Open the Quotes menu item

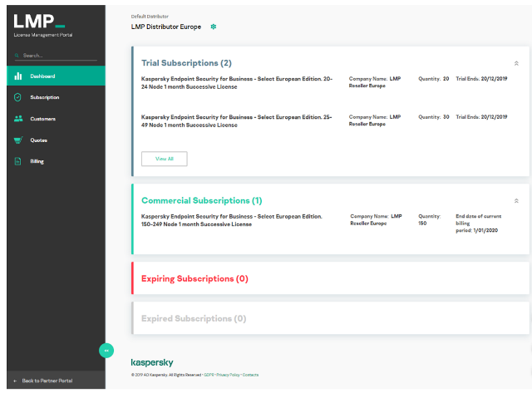tap(38, 140)
